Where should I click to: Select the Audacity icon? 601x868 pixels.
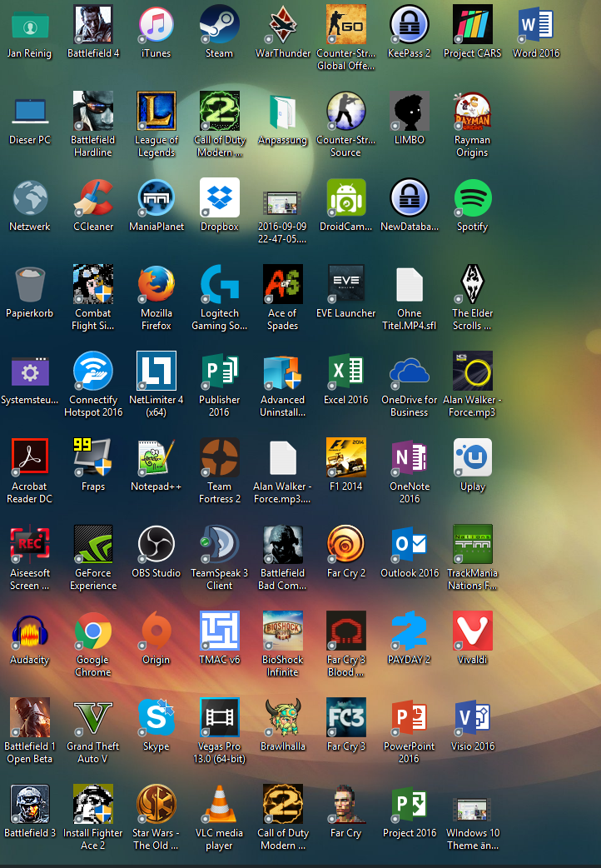point(30,631)
